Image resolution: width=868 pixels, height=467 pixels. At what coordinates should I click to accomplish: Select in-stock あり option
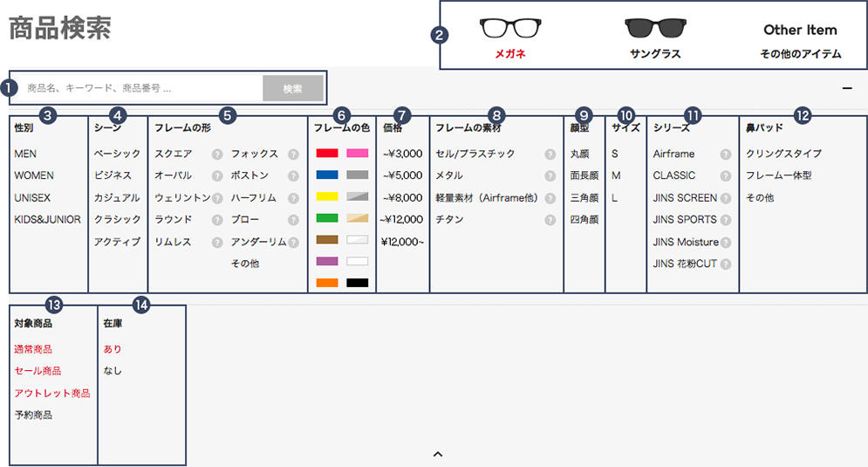point(113,349)
